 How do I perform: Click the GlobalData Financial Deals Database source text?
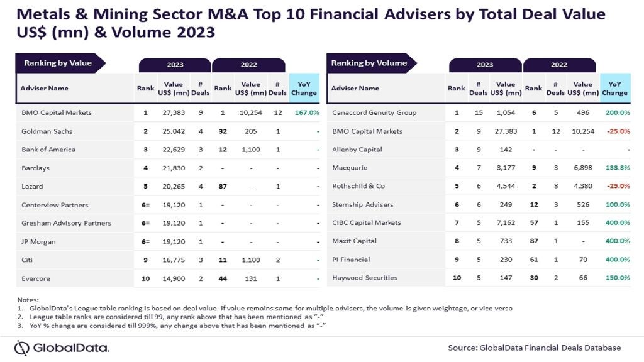(x=535, y=348)
